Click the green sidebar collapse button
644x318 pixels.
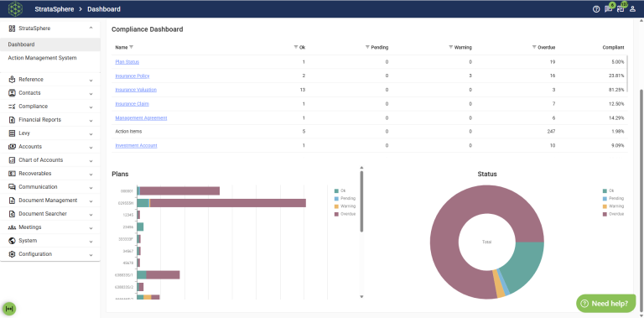pos(9,309)
